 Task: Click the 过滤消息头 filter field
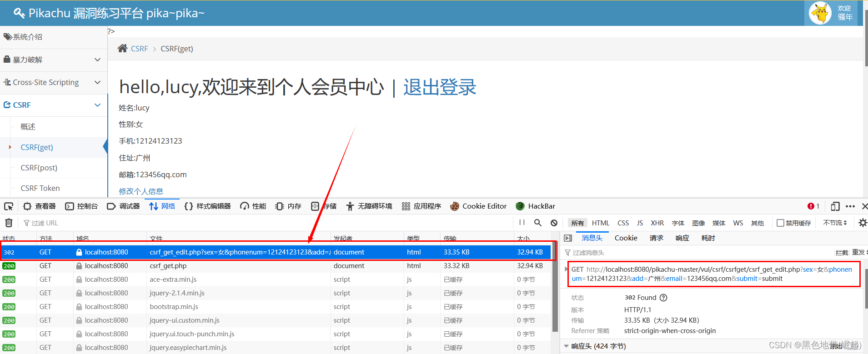(x=698, y=253)
